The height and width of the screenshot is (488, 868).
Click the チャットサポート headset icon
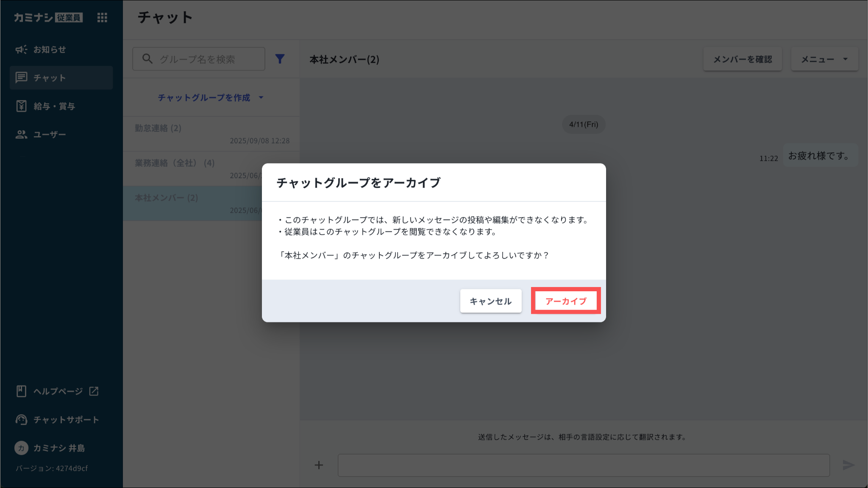coord(21,420)
